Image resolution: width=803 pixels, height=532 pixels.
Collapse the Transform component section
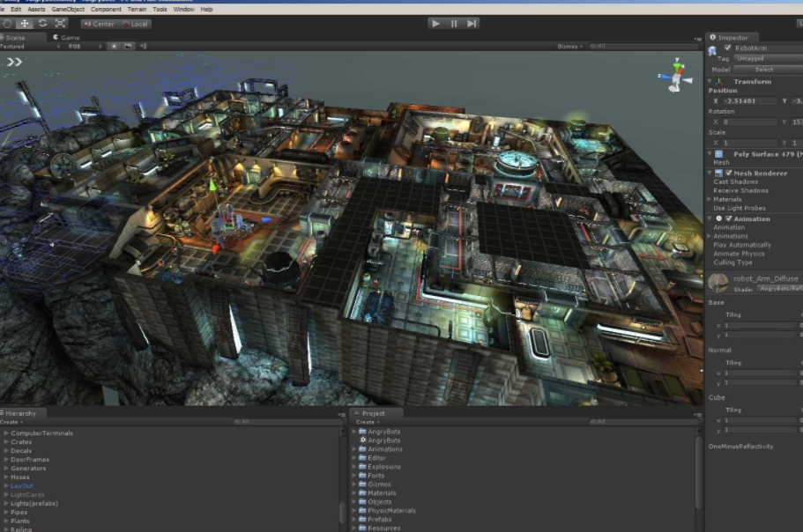pyautogui.click(x=710, y=81)
